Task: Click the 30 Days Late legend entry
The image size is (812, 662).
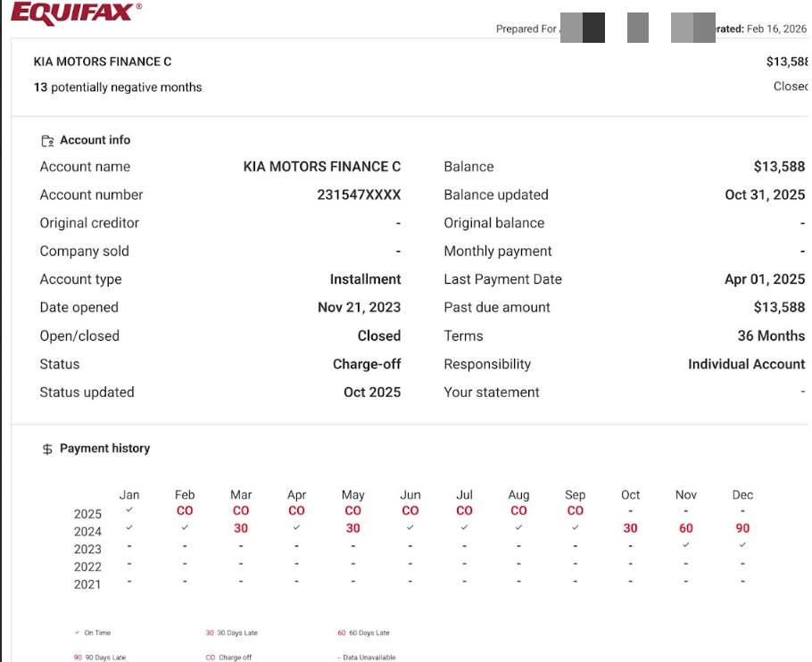Action: pyautogui.click(x=231, y=633)
